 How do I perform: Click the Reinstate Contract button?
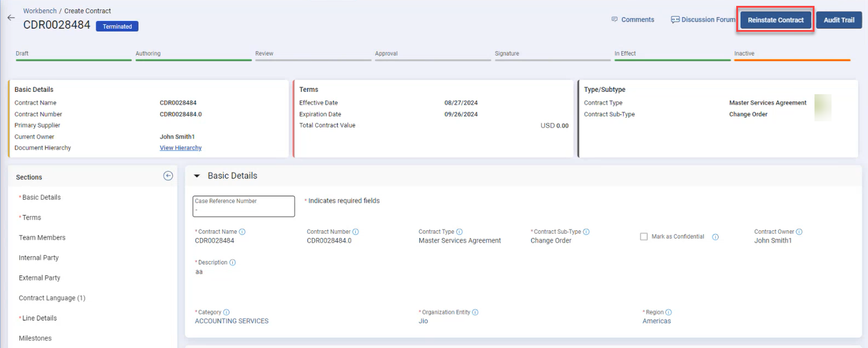point(775,20)
